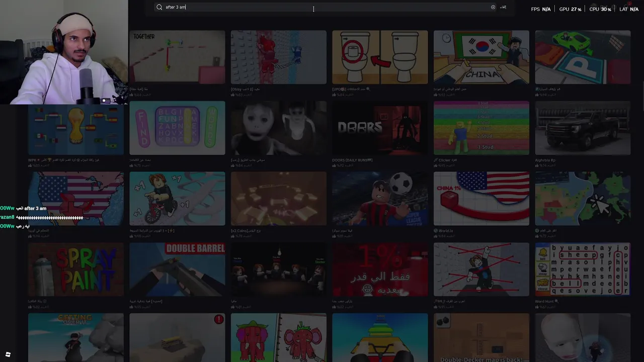Screen dimensions: 644x362
Task: Open the DOORS game thumbnail
Action: tap(380, 128)
